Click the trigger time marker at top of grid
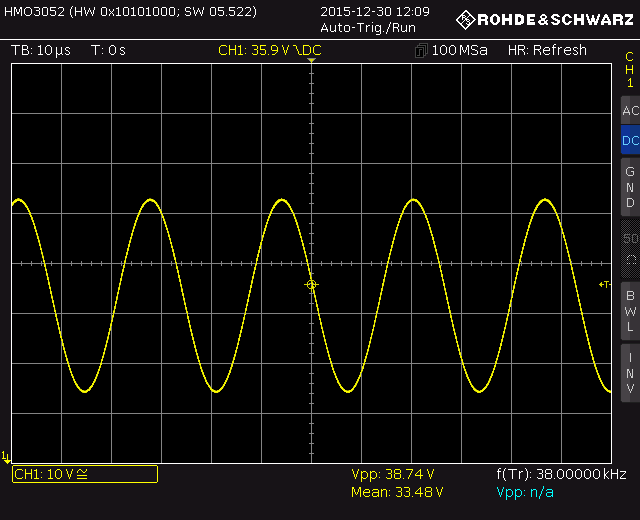Screen dimensions: 640x520 311,62
